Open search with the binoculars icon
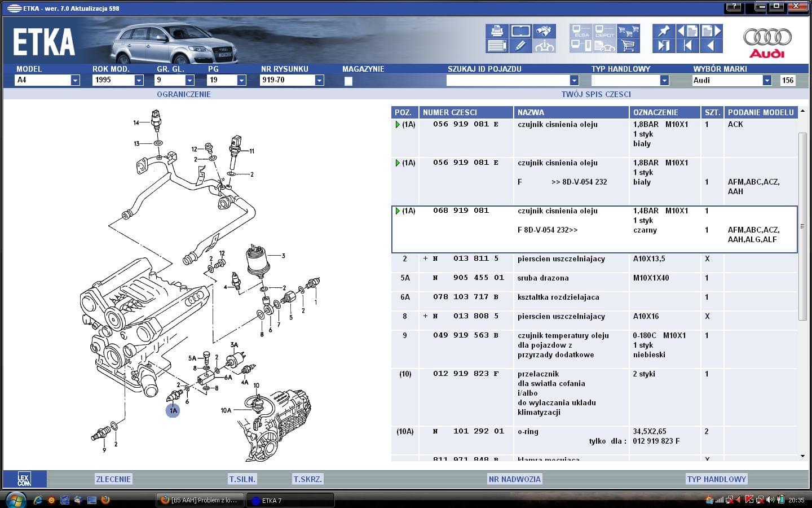This screenshot has width=812, height=508. tap(544, 30)
